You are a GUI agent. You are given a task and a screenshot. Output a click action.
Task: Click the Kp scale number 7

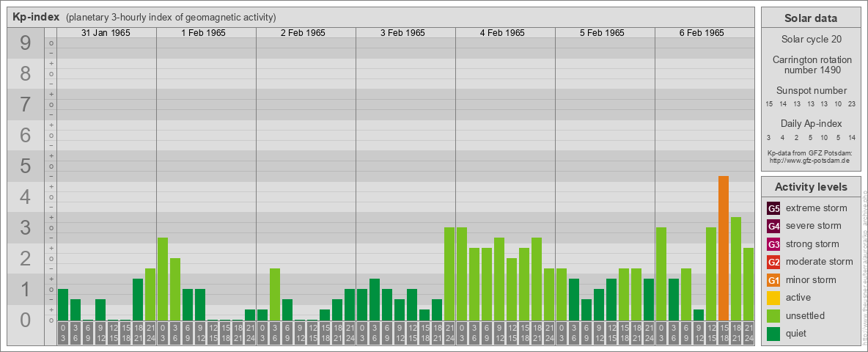pyautogui.click(x=25, y=105)
